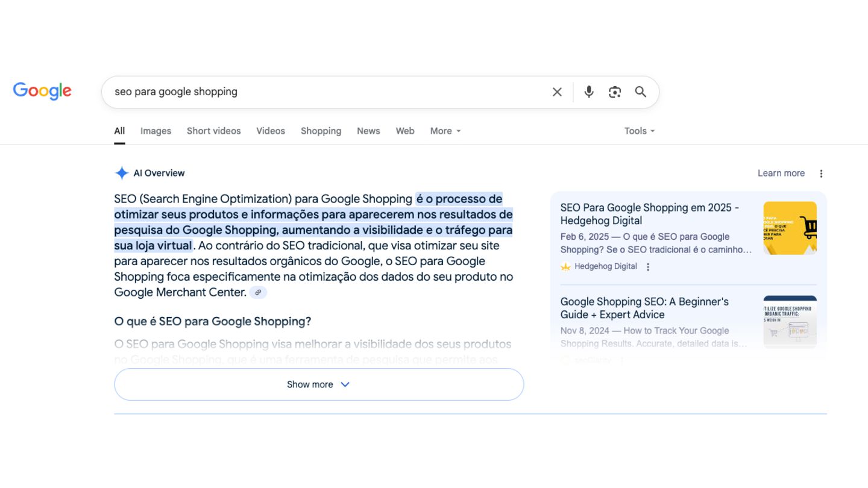Select the Web tab
The width and height of the screenshot is (868, 488).
point(405,131)
